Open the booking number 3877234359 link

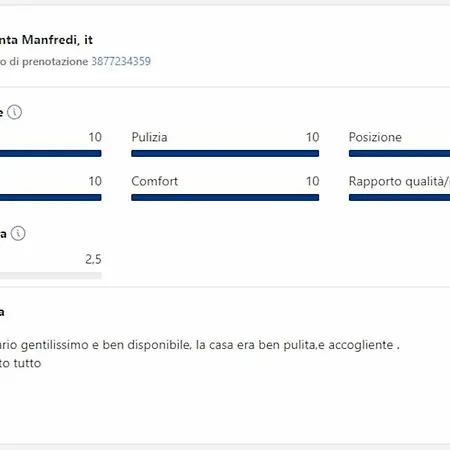121,61
